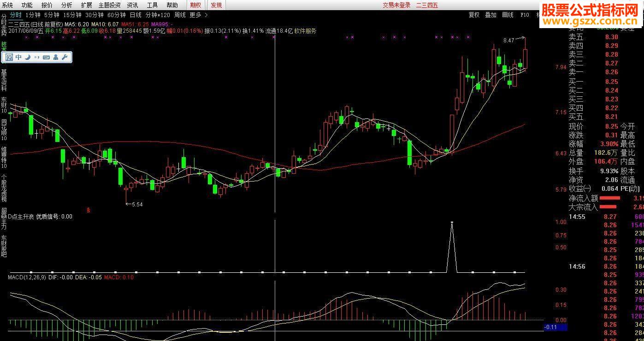644x341 pixels.
Task: Click the MA10: 6.07 label
Action: click(x=105, y=24)
